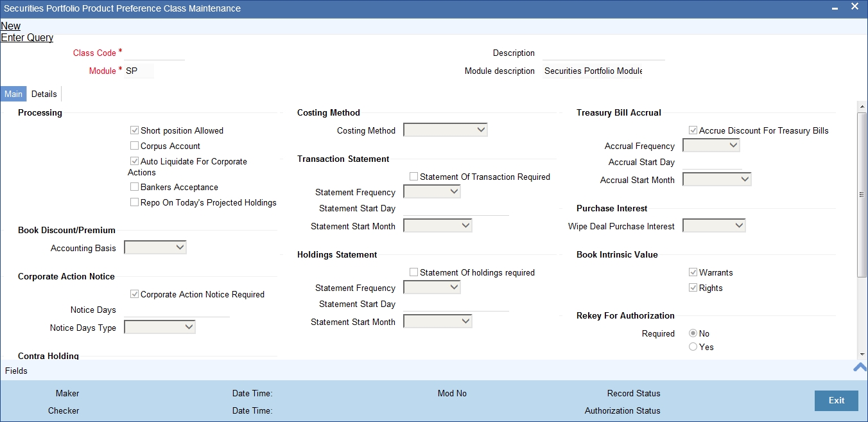This screenshot has height=422, width=868.
Task: Click the Exit button
Action: click(x=837, y=400)
